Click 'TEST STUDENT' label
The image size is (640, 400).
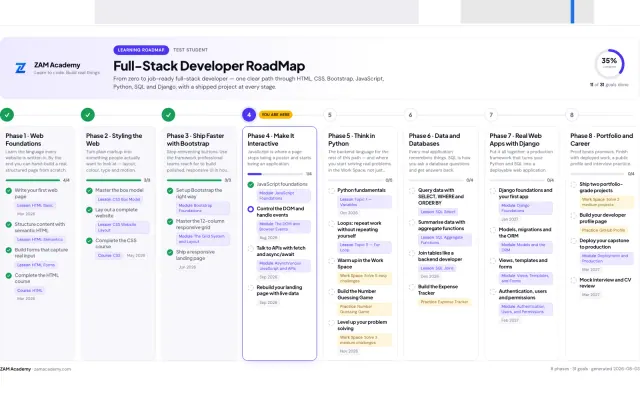pos(191,50)
